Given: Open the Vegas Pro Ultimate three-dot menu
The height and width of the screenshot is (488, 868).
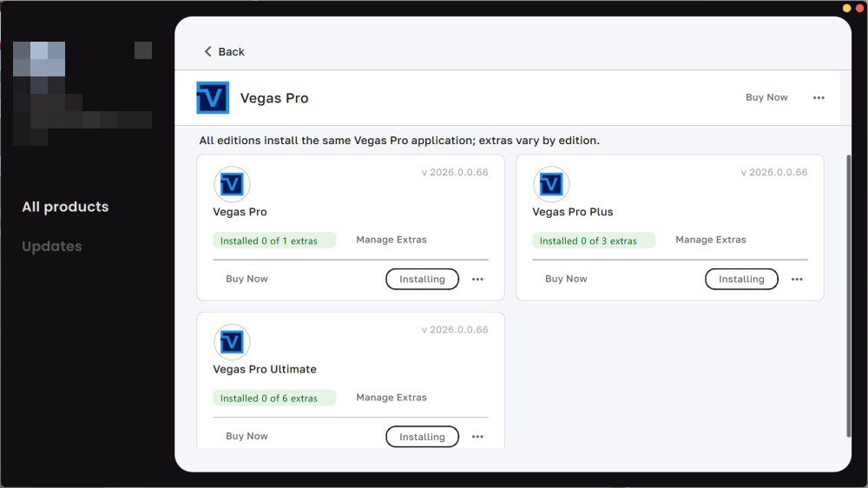Looking at the screenshot, I should coord(477,437).
